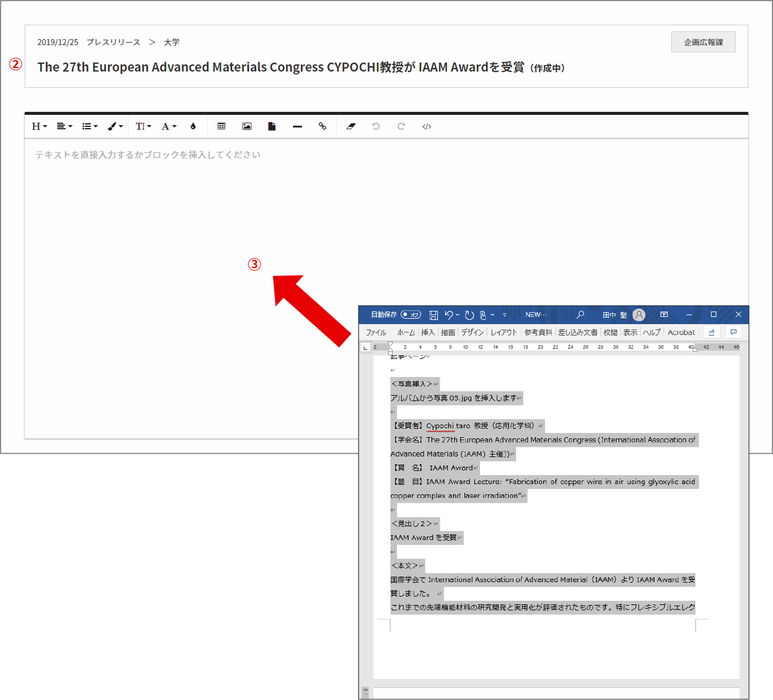Click the ribbon display options icon
This screenshot has height=700, width=773.
pos(664,315)
